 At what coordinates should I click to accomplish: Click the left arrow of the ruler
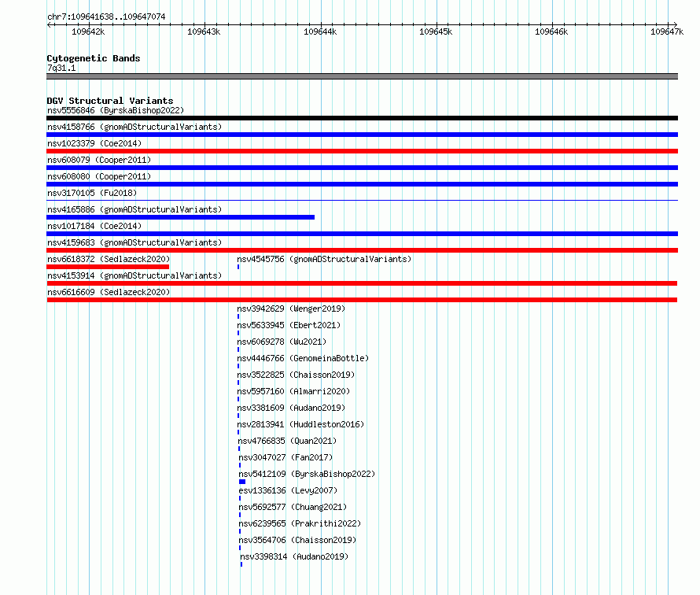[x=49, y=25]
